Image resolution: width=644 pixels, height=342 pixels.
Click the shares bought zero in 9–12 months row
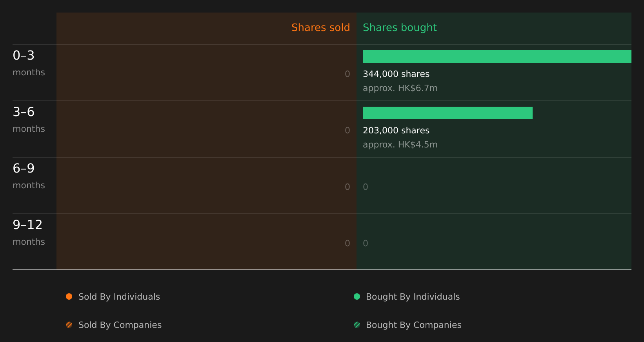[366, 243]
